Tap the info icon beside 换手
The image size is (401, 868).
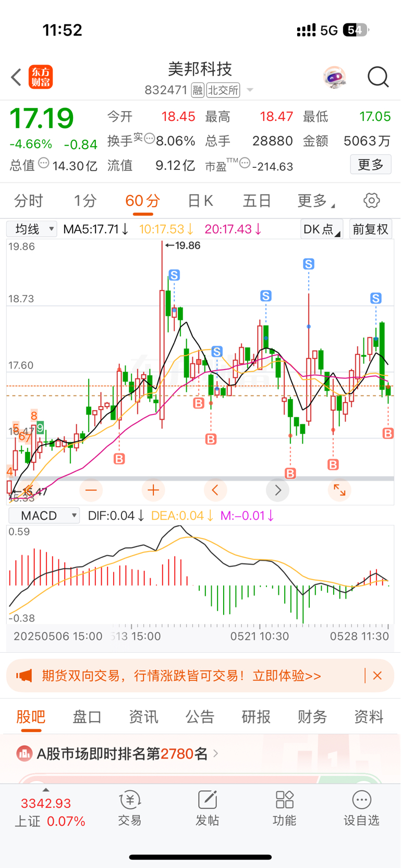coord(149,139)
